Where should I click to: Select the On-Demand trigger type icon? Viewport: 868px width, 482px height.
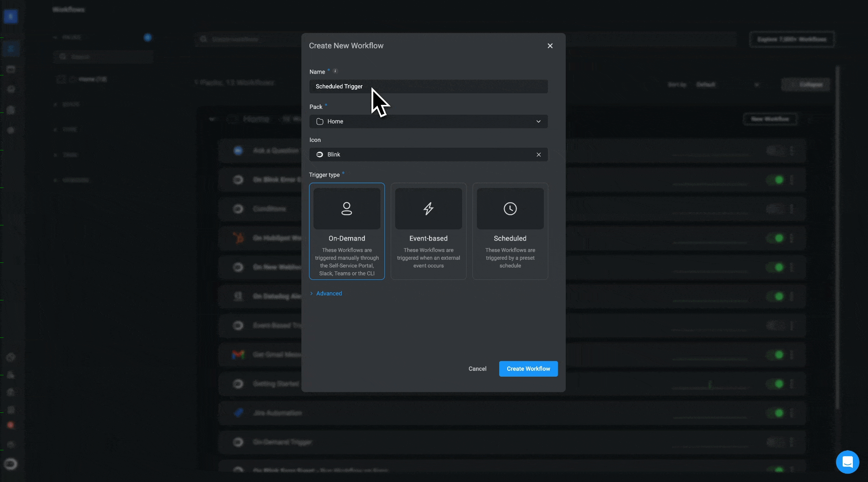tap(347, 208)
